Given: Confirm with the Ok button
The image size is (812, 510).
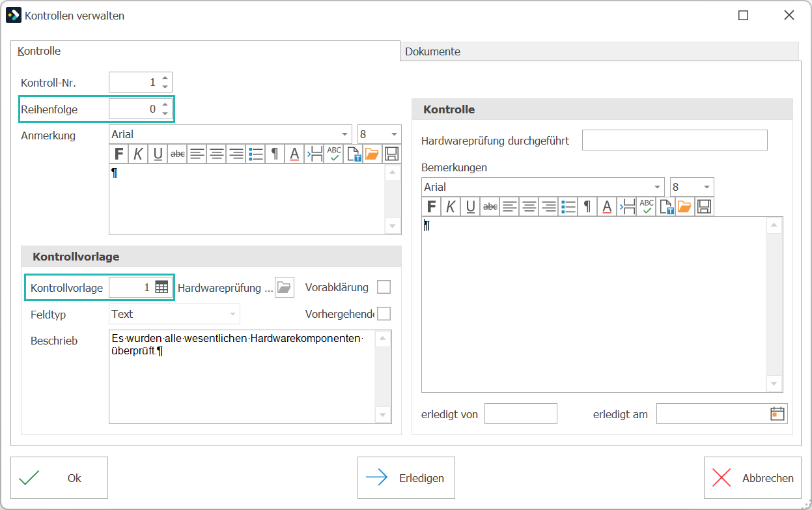Looking at the screenshot, I should (59, 478).
